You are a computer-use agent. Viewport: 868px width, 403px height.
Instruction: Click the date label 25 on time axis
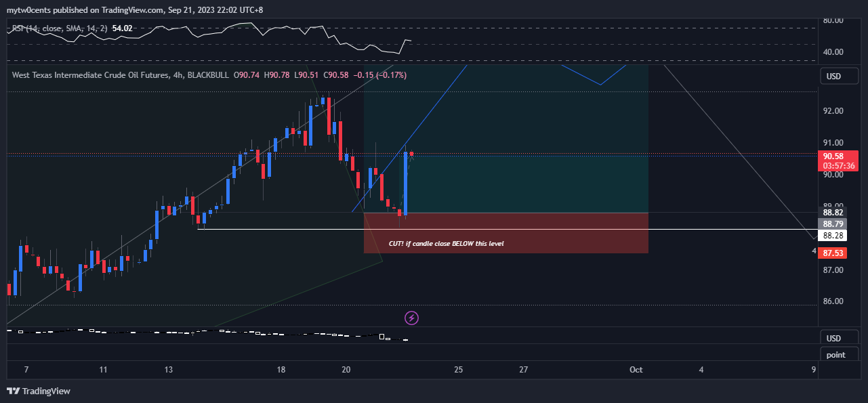pos(459,370)
